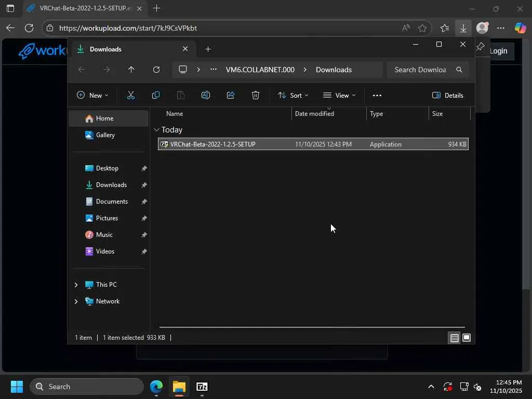
Task: Select Home in navigation pane
Action: coord(109,118)
